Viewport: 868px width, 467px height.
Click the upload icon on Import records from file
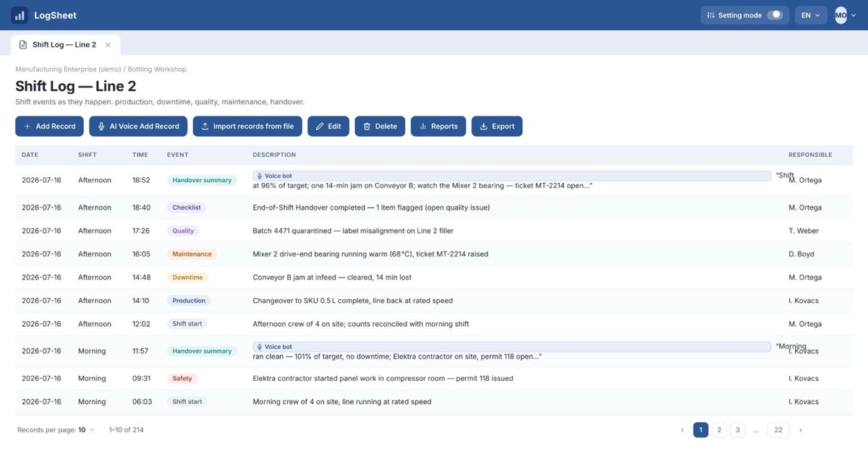(x=205, y=127)
